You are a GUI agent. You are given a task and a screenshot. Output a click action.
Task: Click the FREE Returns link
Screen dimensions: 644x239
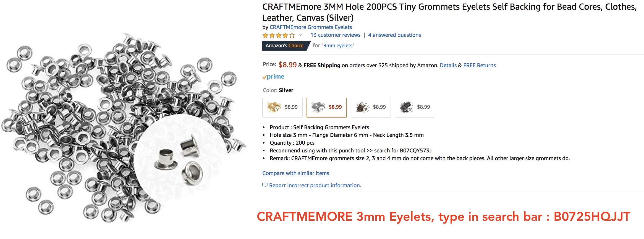(479, 65)
